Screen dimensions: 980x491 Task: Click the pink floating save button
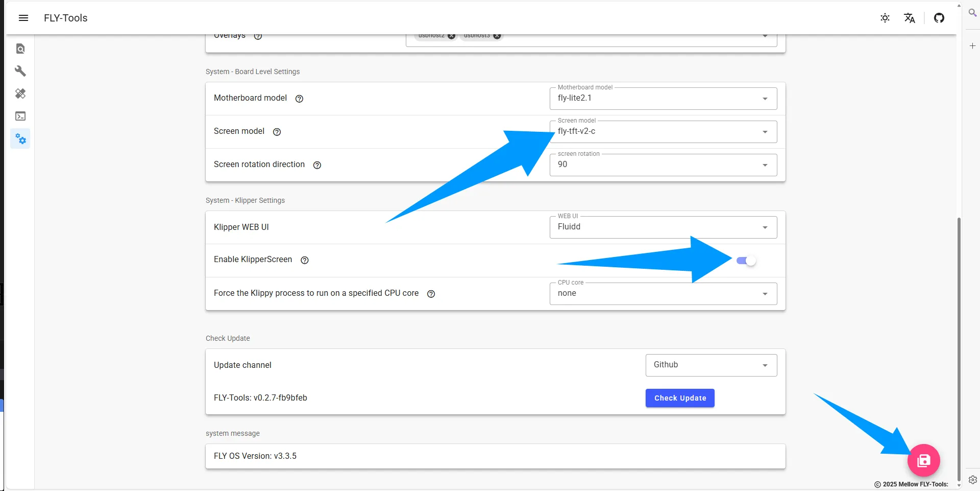(x=923, y=460)
